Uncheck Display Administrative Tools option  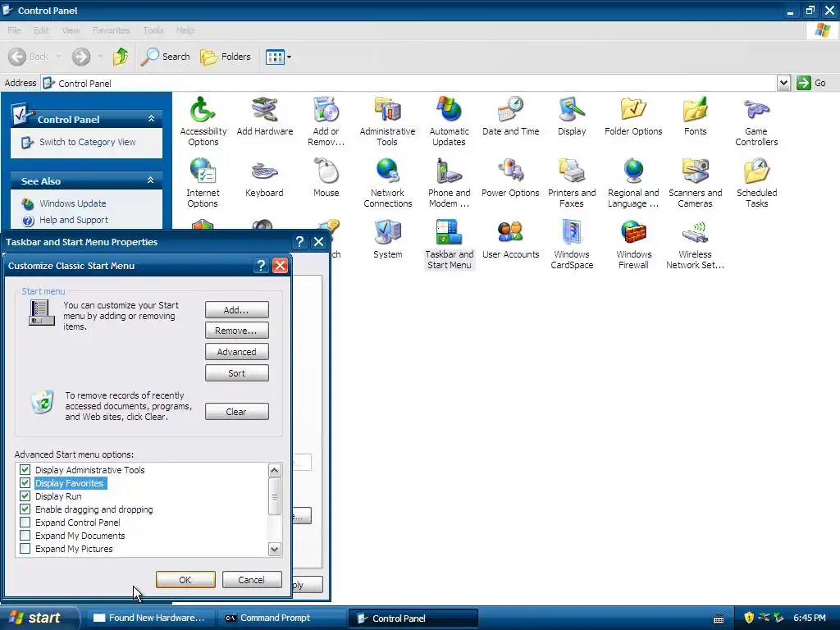point(25,470)
